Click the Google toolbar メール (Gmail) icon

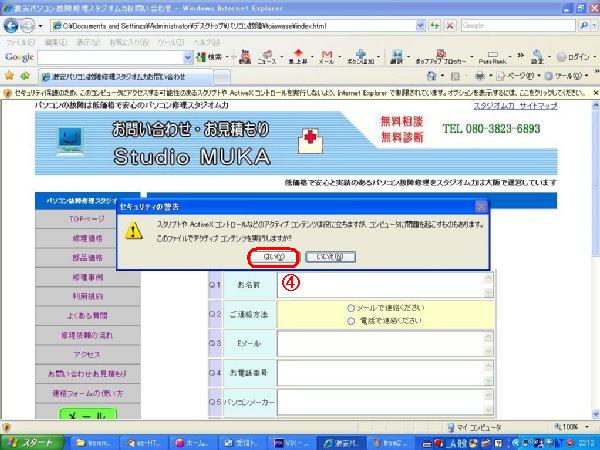[x=326, y=57]
